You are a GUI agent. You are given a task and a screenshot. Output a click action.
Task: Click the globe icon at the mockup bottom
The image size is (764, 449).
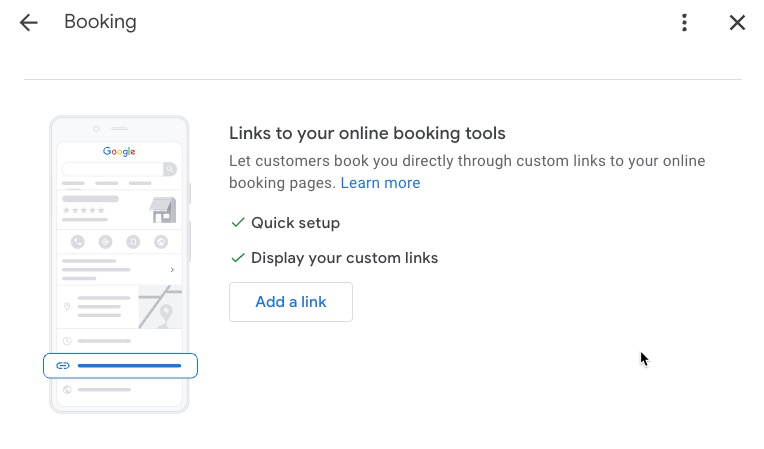coord(68,390)
